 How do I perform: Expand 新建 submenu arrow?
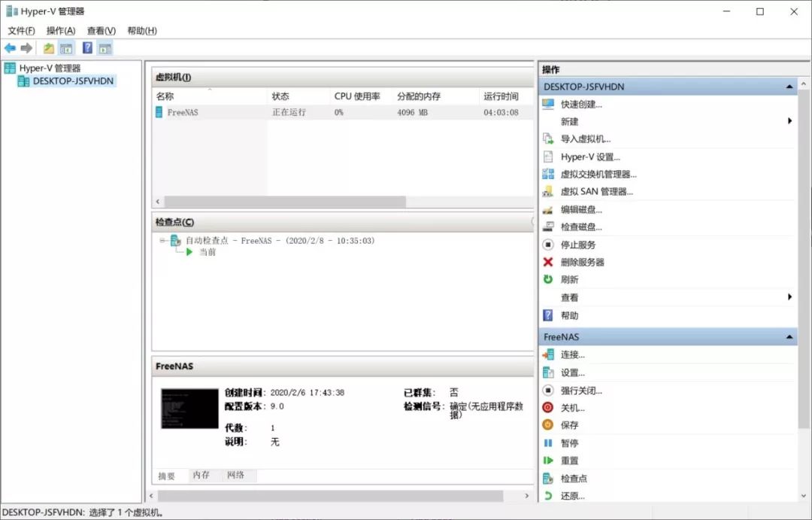(789, 121)
